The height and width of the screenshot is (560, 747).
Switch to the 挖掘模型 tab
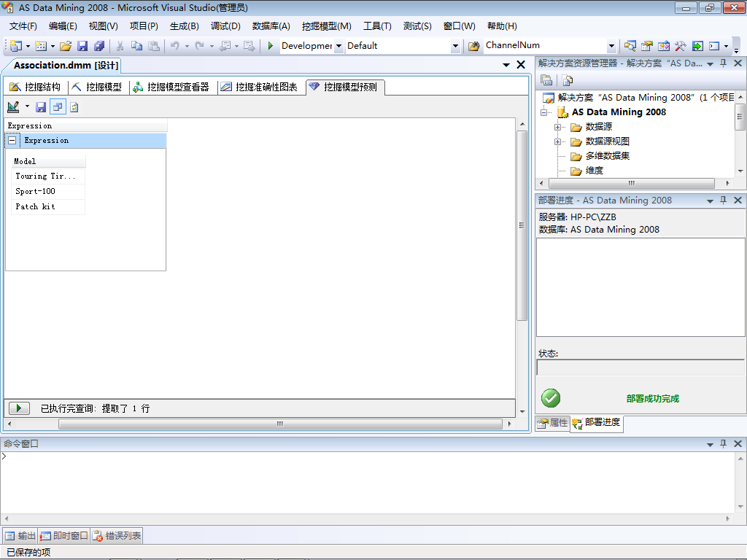97,87
